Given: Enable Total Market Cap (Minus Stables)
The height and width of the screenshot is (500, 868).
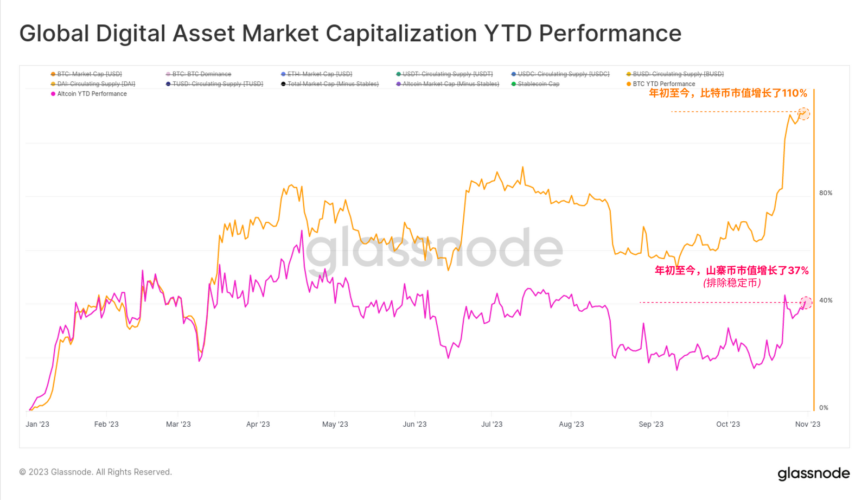Looking at the screenshot, I should coord(330,84).
